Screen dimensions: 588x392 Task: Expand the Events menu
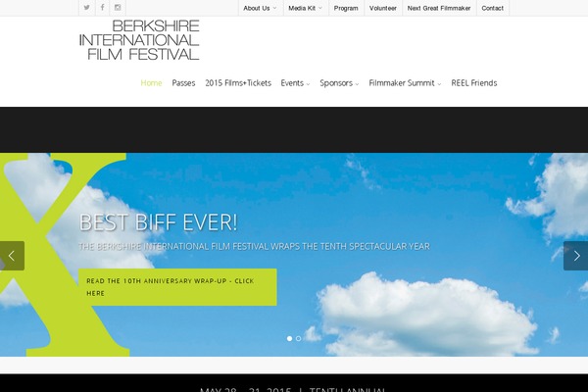(x=295, y=83)
